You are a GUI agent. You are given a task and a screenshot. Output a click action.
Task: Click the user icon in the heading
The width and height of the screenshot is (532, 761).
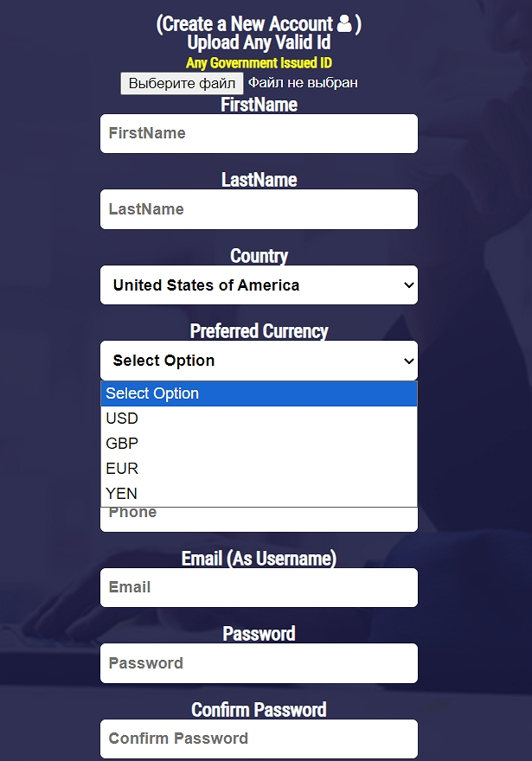[x=344, y=23]
